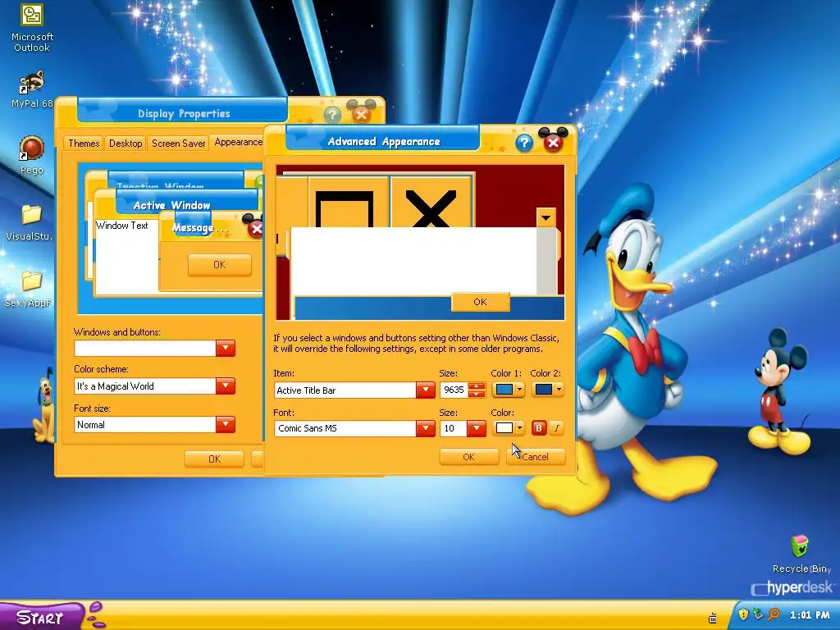This screenshot has height=630, width=840.
Task: Open the font Size dropdown showing 10
Action: [x=477, y=428]
